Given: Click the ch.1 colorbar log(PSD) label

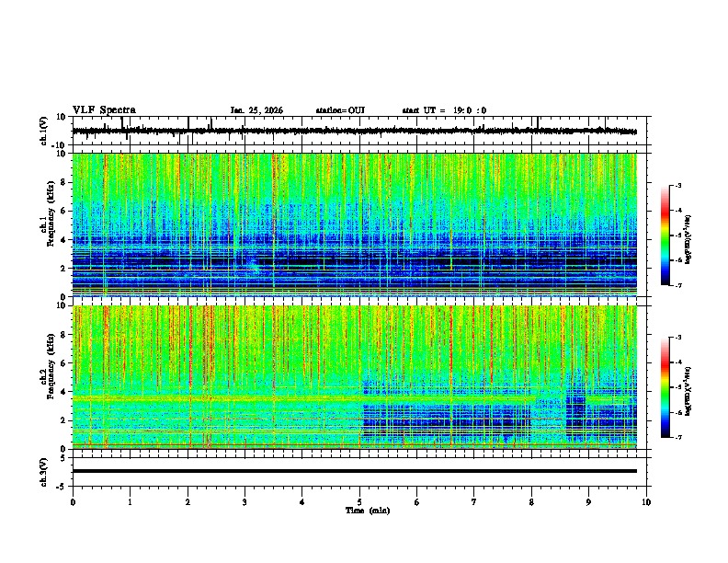Looking at the screenshot, I should click(x=688, y=240).
